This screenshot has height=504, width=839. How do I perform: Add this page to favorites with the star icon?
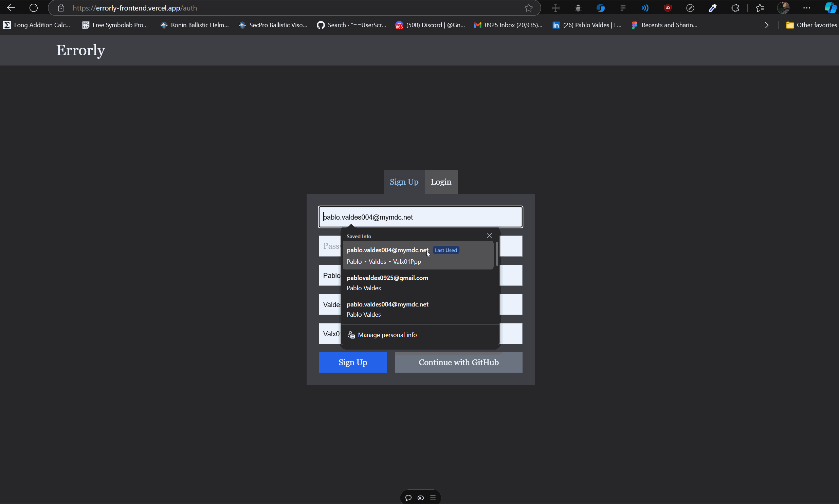point(529,8)
